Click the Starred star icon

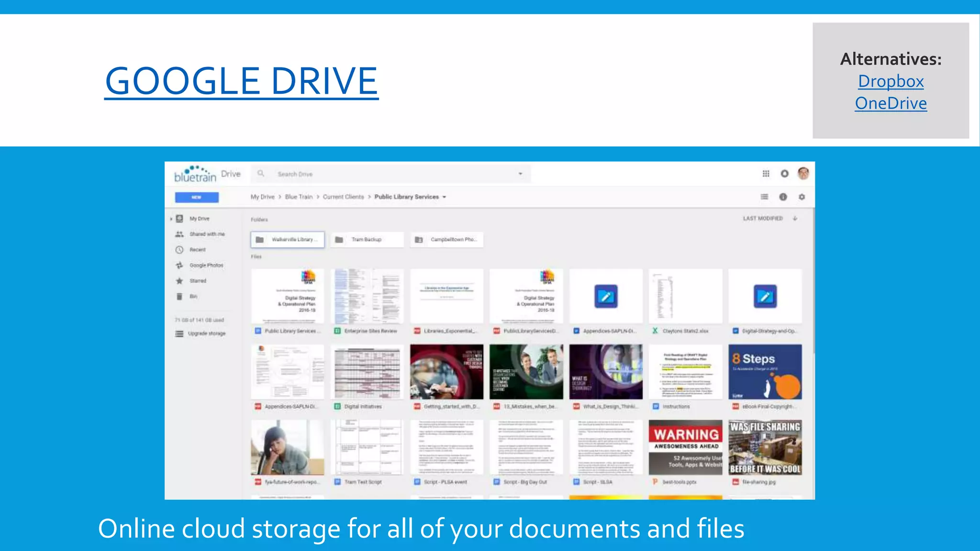pos(179,281)
